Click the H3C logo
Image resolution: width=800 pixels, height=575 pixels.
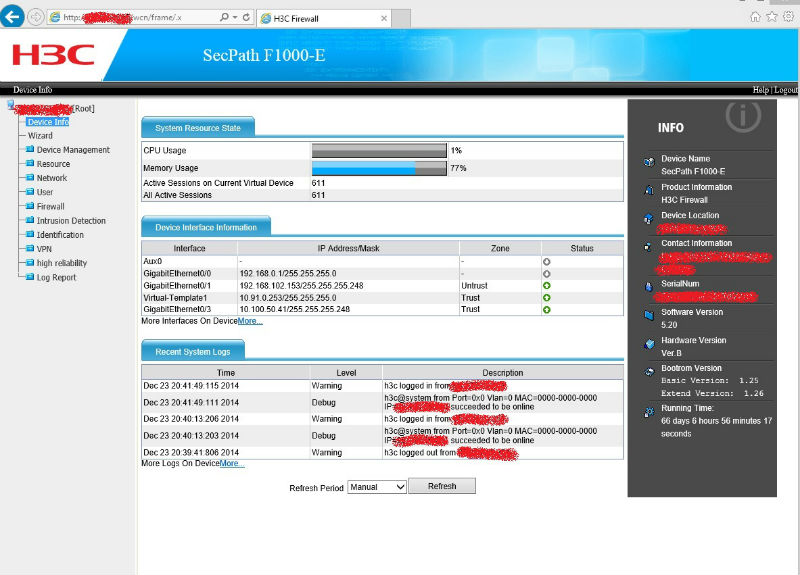[x=53, y=55]
